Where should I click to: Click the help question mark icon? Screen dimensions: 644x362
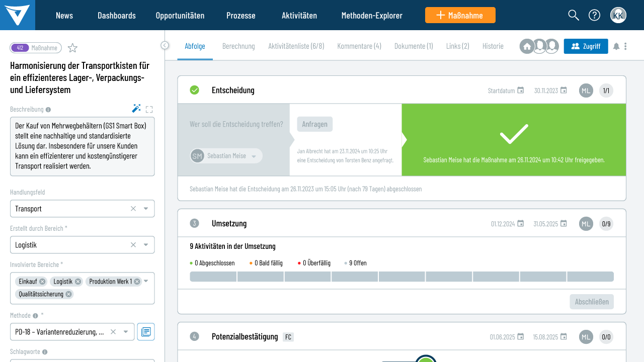click(x=594, y=15)
